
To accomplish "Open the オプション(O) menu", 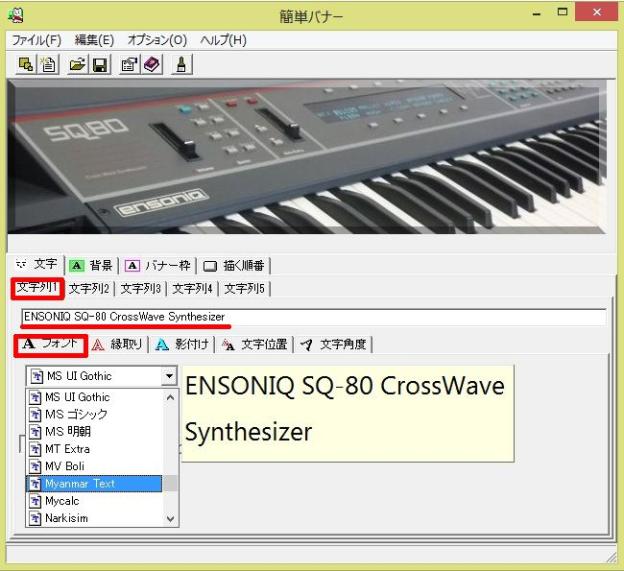I will (157, 40).
